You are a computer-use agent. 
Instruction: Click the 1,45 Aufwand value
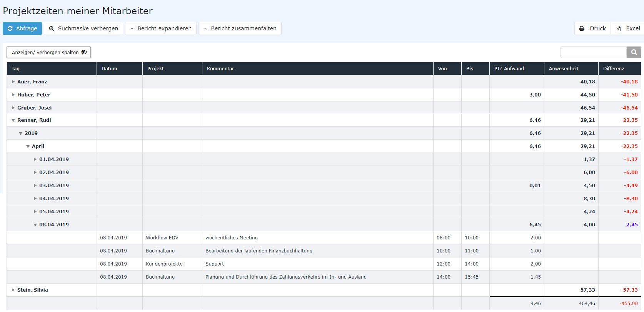coord(536,277)
